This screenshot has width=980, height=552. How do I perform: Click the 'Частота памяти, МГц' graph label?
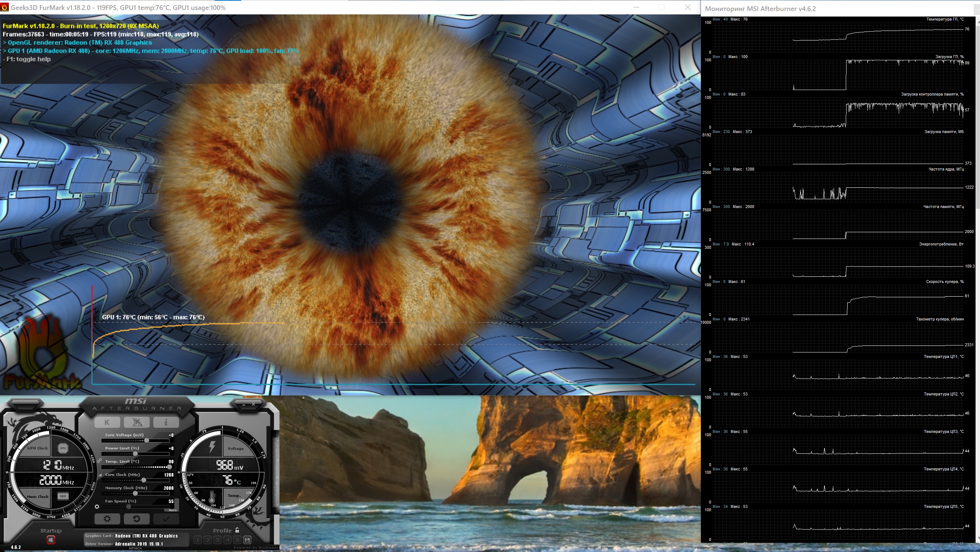point(944,207)
